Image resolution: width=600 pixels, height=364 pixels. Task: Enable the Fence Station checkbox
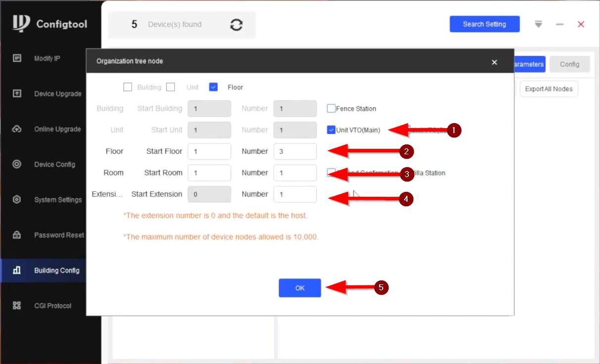click(331, 108)
